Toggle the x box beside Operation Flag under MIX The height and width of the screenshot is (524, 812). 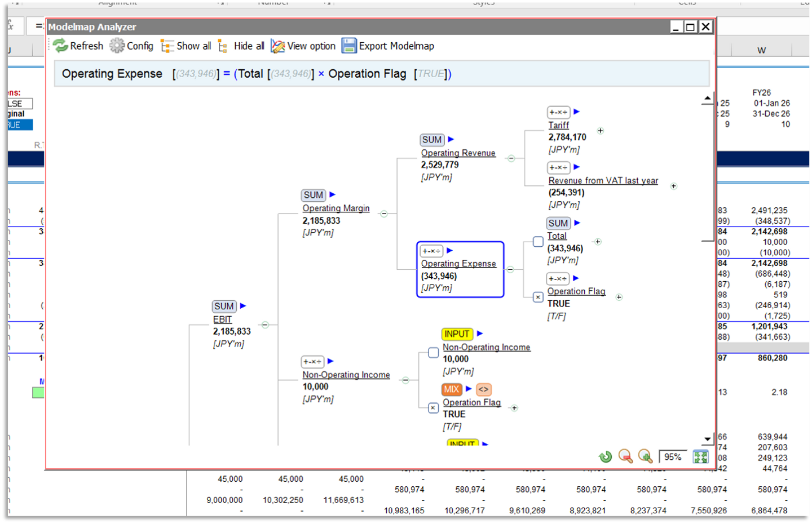[433, 408]
